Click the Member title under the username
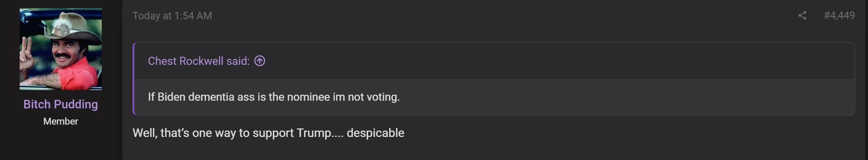The height and width of the screenshot is (160, 868). (x=61, y=122)
